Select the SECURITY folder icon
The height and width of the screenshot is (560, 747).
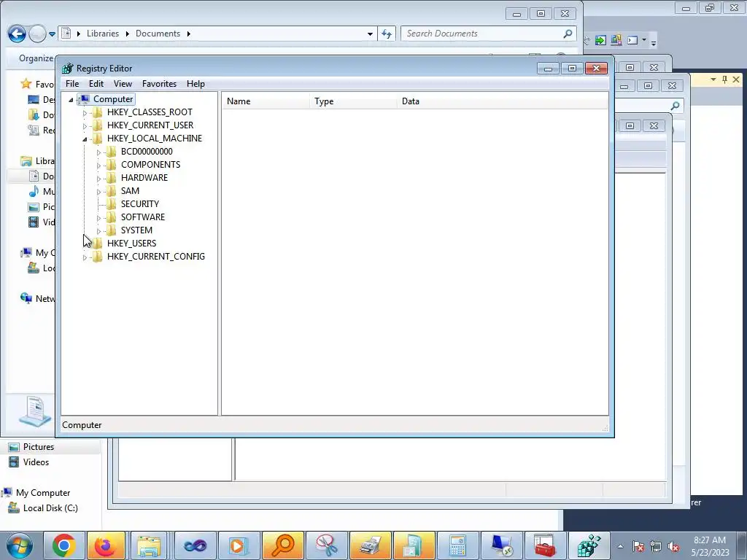[x=112, y=204]
